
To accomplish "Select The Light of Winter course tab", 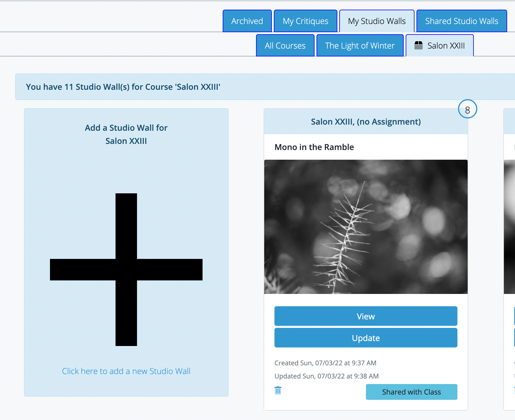I will [360, 46].
